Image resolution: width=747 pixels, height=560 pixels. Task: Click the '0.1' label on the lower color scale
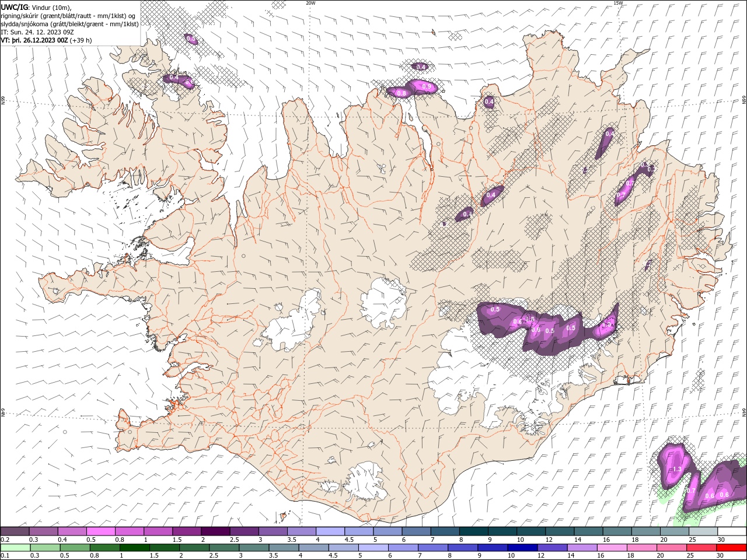point(5,555)
